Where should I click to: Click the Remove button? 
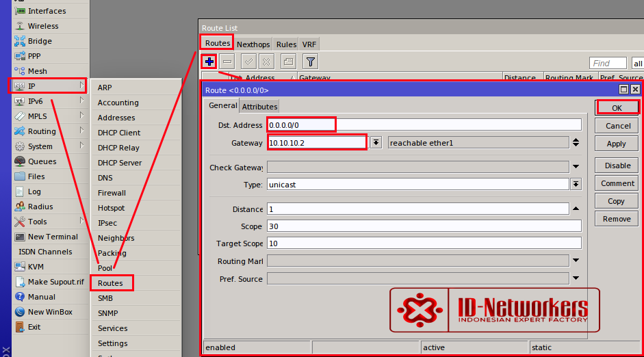click(617, 219)
